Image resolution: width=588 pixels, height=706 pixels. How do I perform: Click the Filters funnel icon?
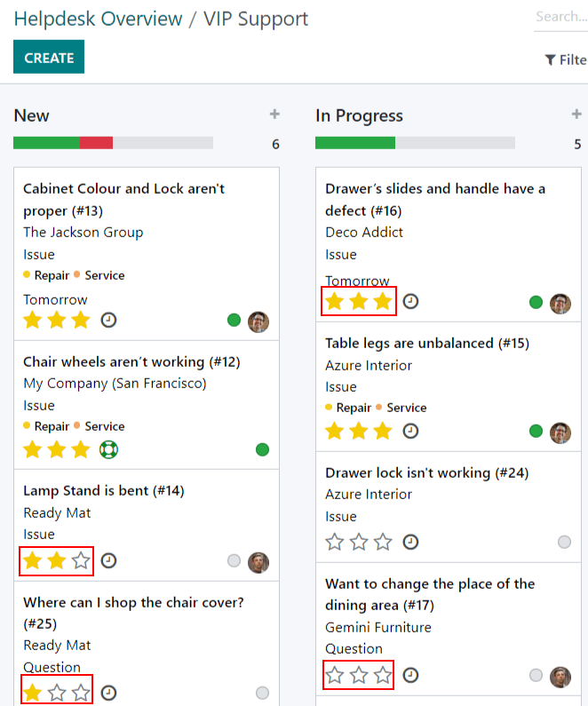(550, 59)
